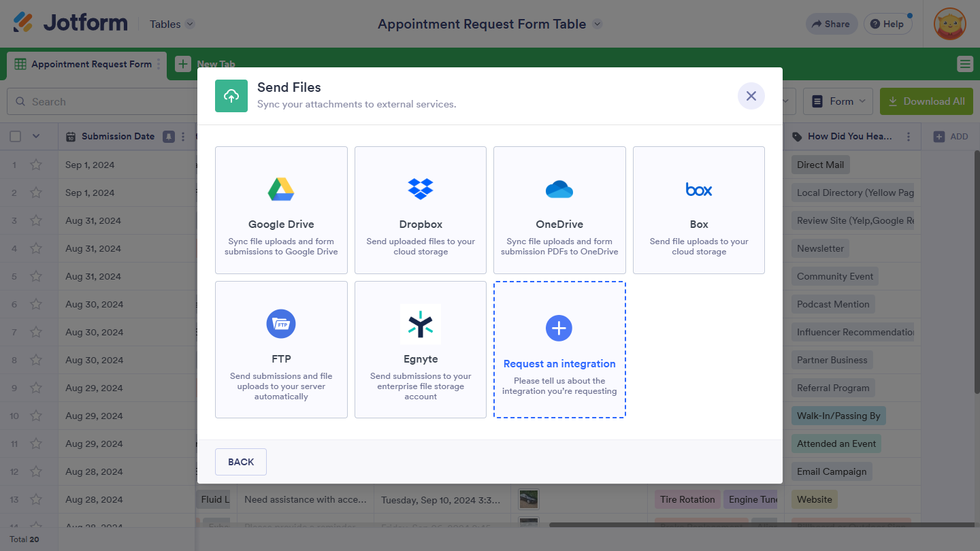Star row 4 submission
980x551 pixels.
pos(36,248)
